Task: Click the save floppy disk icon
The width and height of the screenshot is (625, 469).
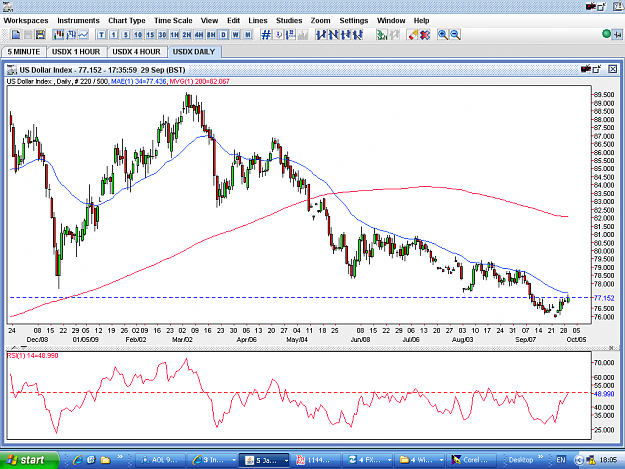Action: [40, 35]
